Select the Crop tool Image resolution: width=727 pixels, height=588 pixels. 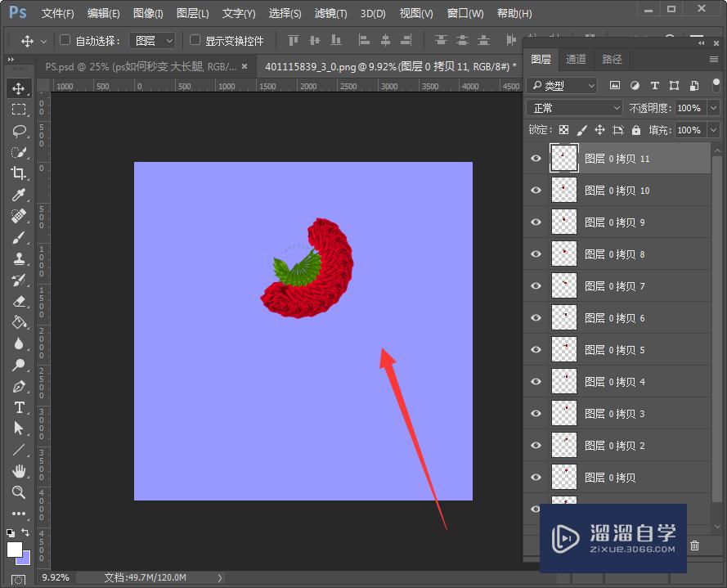pos(19,173)
